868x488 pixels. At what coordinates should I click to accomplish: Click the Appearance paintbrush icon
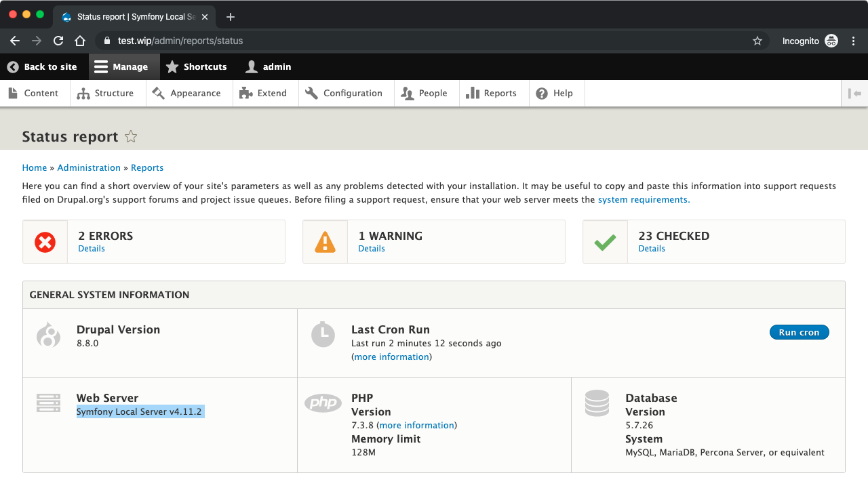(159, 93)
